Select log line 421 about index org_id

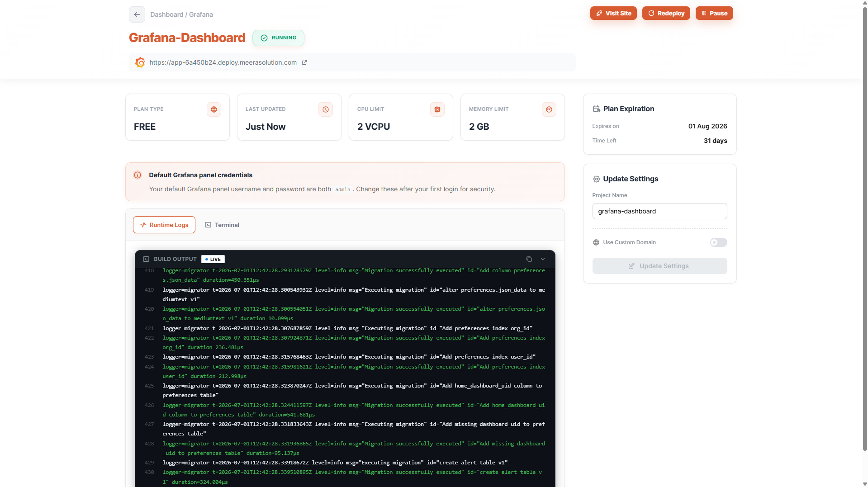(x=347, y=328)
